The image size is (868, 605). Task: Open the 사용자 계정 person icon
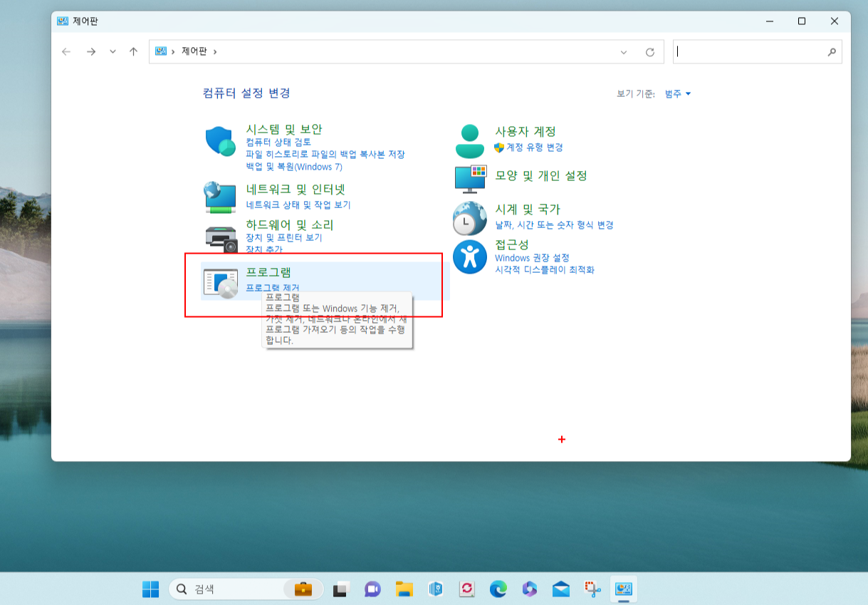(x=469, y=141)
